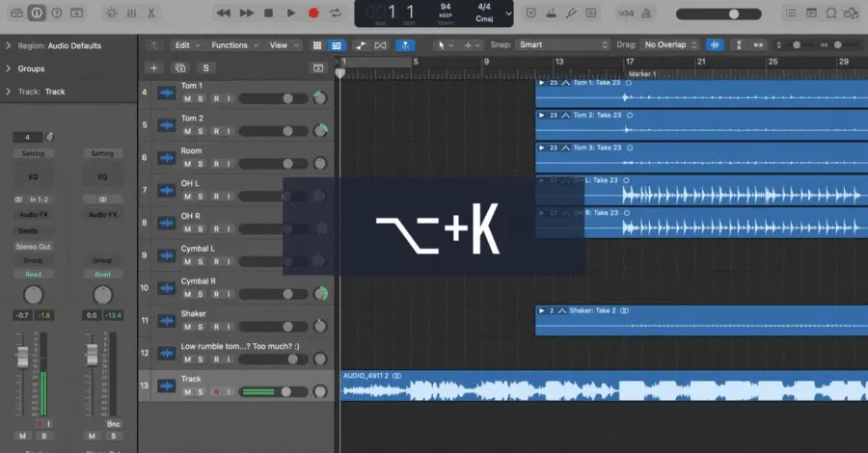Toggle the control bar Solo S icon
Image resolution: width=868 pixels, height=453 pixels.
[x=591, y=13]
